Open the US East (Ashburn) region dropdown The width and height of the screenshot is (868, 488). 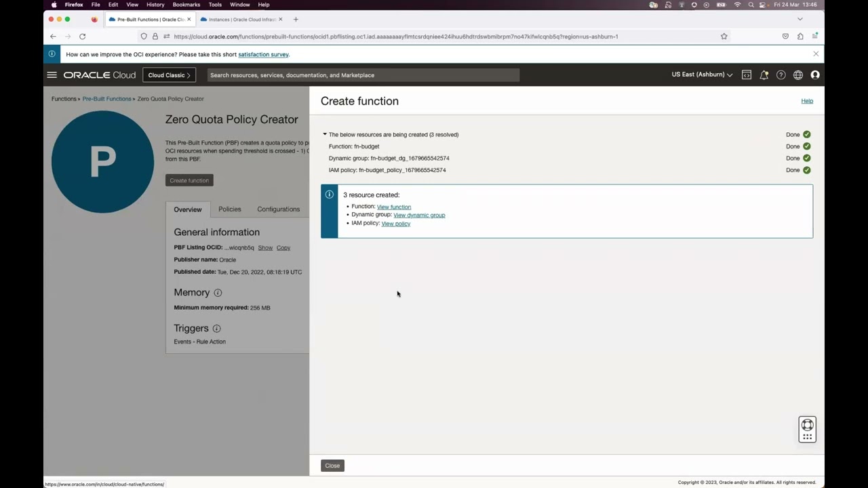[702, 75]
